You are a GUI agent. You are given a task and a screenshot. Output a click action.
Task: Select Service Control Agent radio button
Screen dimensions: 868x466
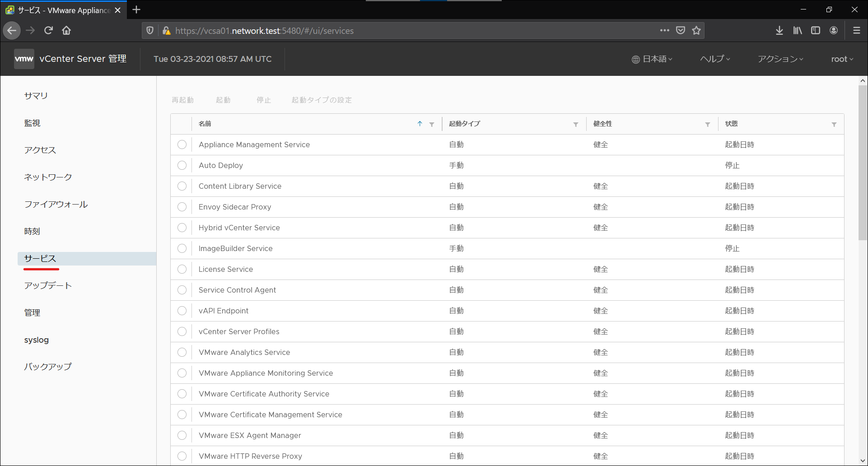tap(182, 290)
